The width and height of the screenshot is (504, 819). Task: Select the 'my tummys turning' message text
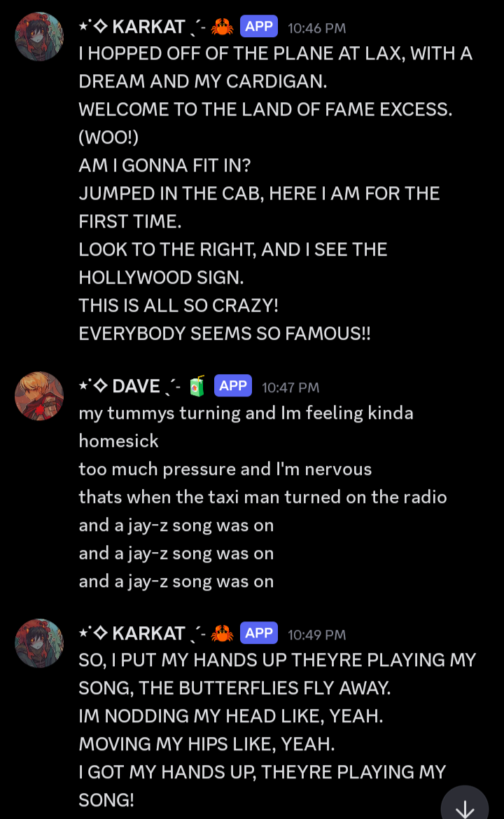[246, 427]
